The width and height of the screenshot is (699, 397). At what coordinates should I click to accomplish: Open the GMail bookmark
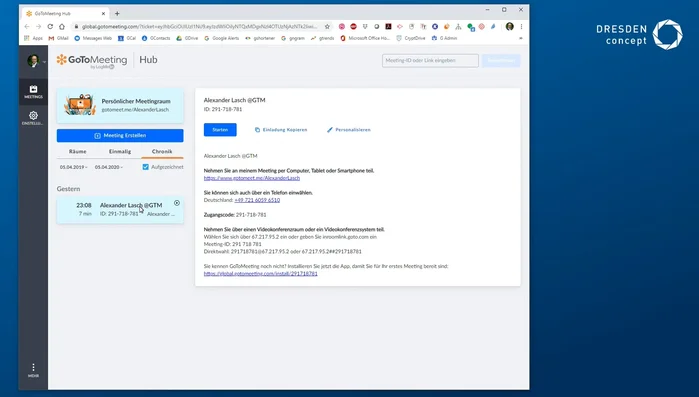(58, 38)
